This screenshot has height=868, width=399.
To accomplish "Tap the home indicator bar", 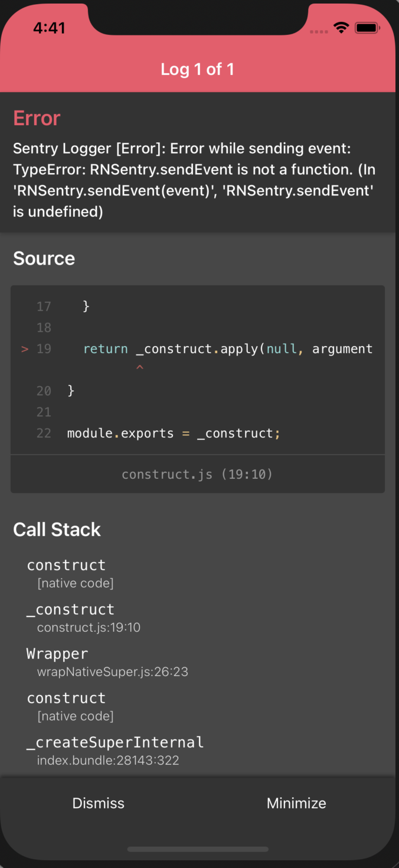I will pyautogui.click(x=198, y=850).
